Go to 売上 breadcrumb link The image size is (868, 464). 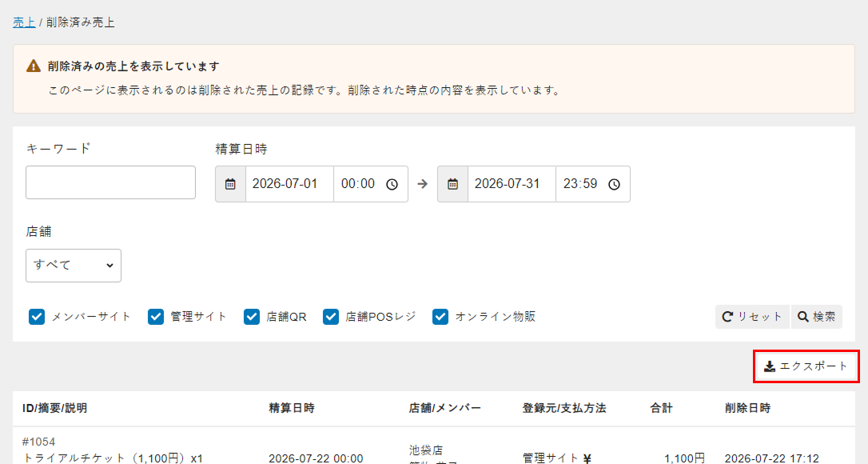tap(24, 22)
